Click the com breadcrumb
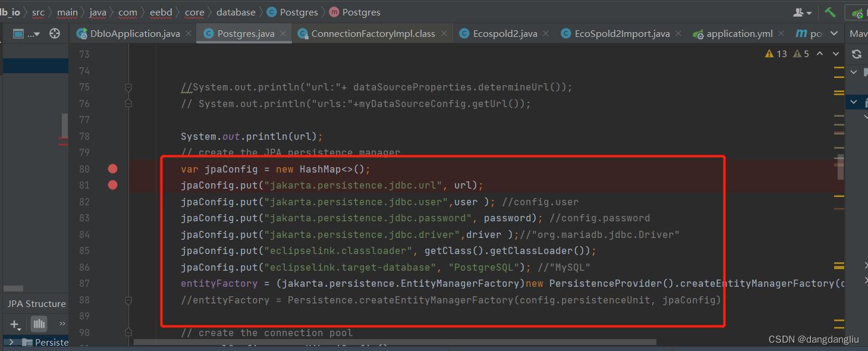 (x=127, y=12)
